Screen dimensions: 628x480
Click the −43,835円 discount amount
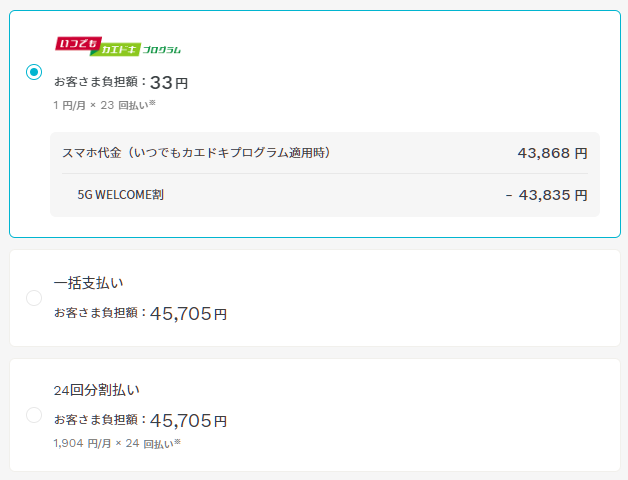click(x=546, y=194)
